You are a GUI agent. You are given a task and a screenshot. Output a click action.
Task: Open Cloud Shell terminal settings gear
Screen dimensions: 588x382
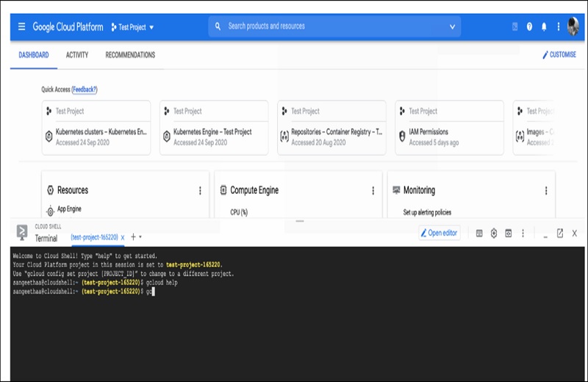[x=494, y=233]
